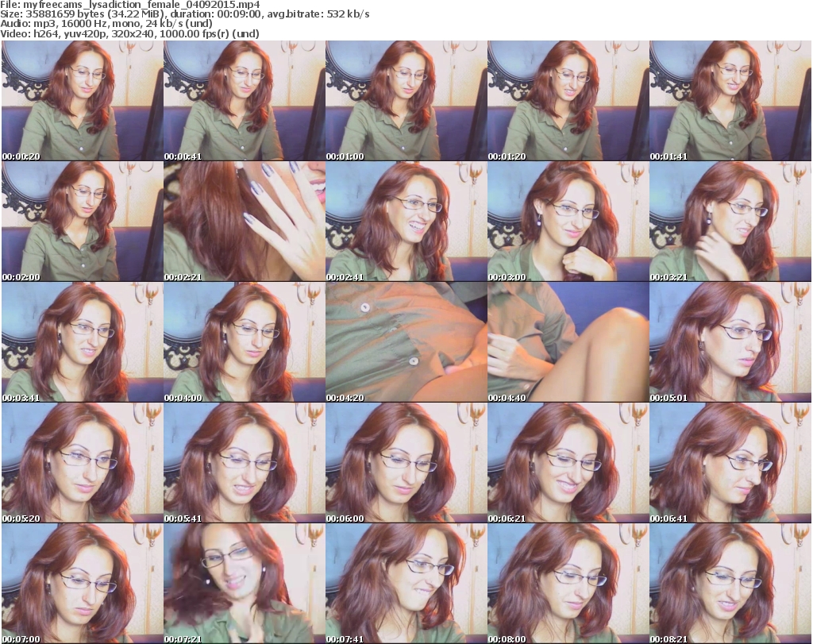The height and width of the screenshot is (644, 813).
Task: Choose the thumbnail stamped 00:04:40
Action: pyautogui.click(x=568, y=342)
